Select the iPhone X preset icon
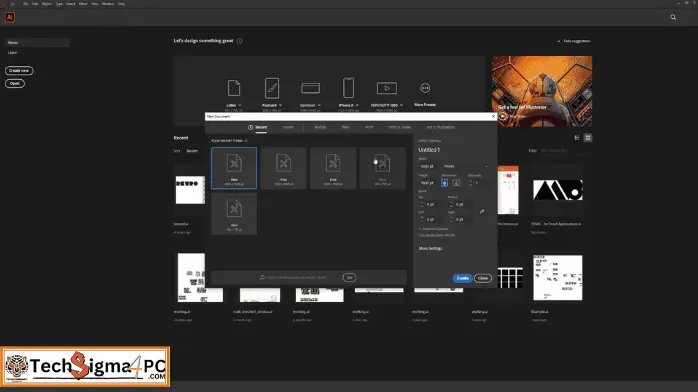The image size is (698, 392). tap(349, 88)
